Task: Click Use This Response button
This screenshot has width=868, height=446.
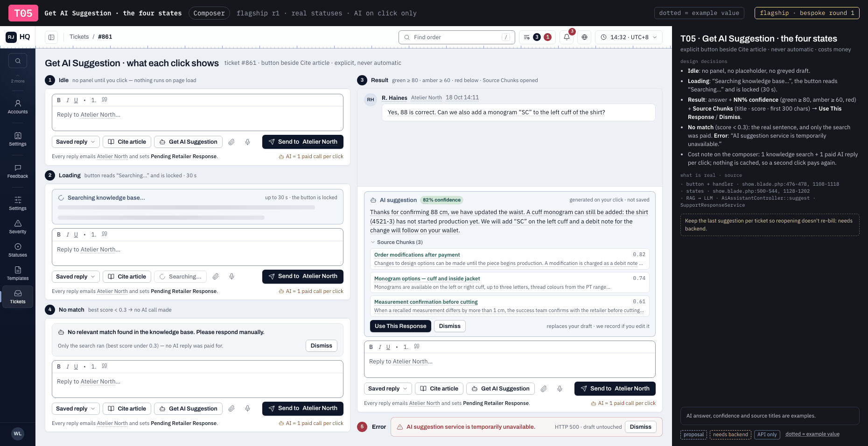Action: 400,326
